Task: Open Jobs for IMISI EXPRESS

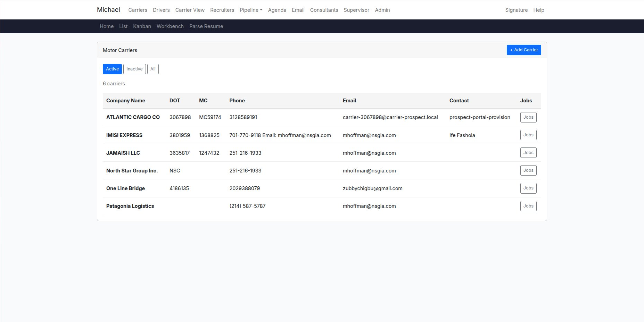Action: pos(528,135)
